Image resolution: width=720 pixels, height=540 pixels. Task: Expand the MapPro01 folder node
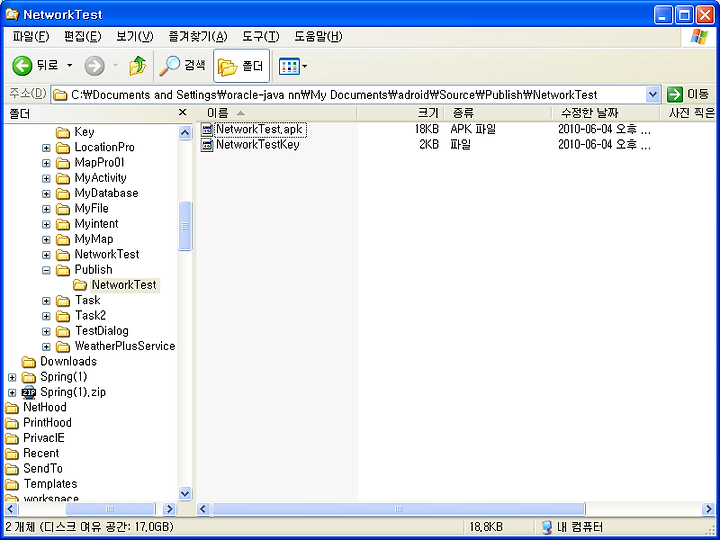tap(46, 163)
